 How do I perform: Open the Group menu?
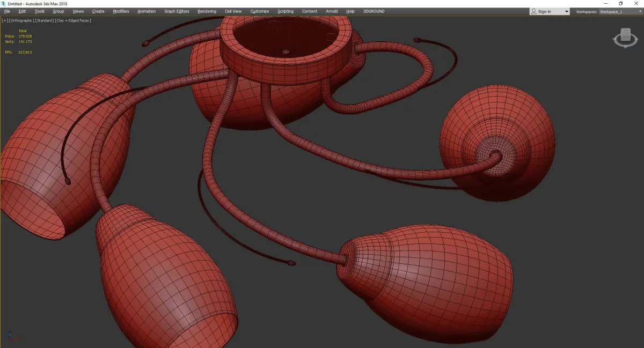[58, 11]
